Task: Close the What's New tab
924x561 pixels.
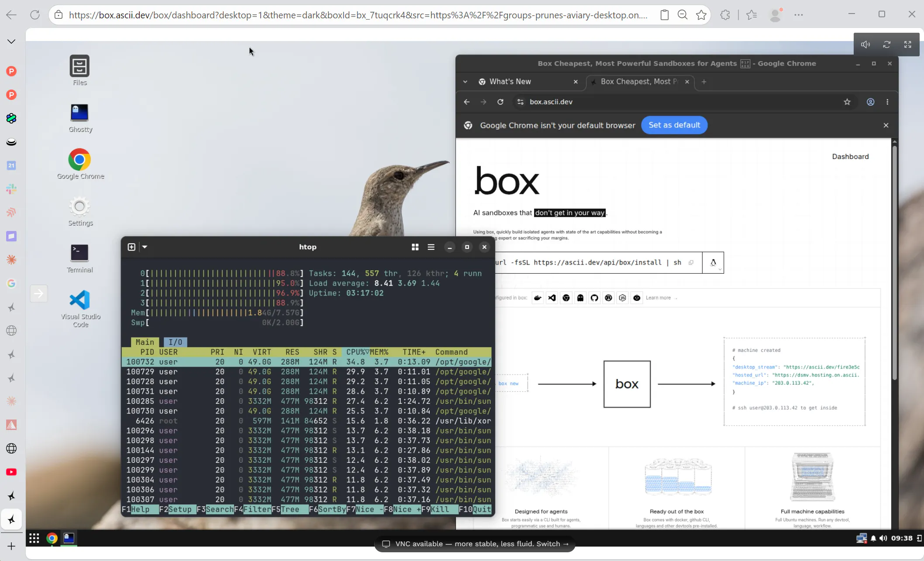Action: (x=576, y=82)
